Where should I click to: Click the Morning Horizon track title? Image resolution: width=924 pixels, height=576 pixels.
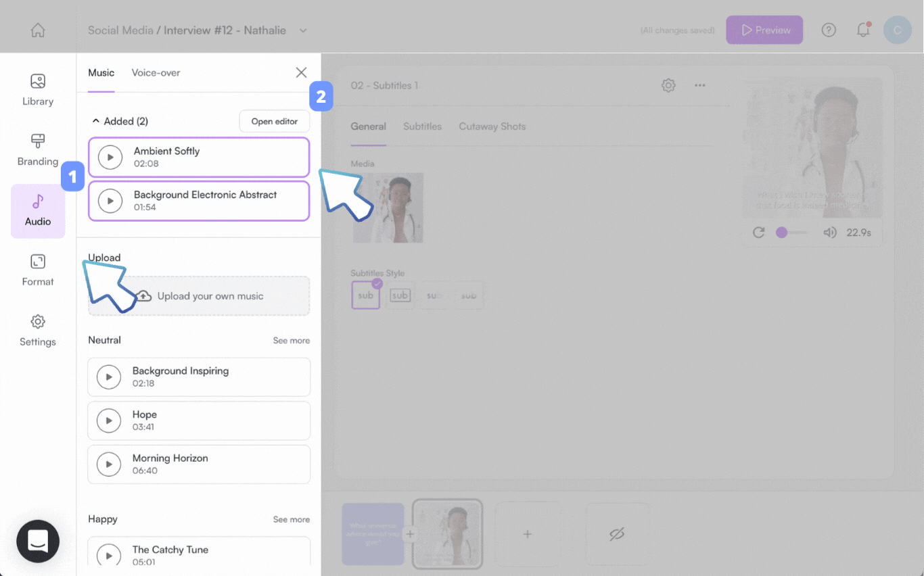click(170, 458)
